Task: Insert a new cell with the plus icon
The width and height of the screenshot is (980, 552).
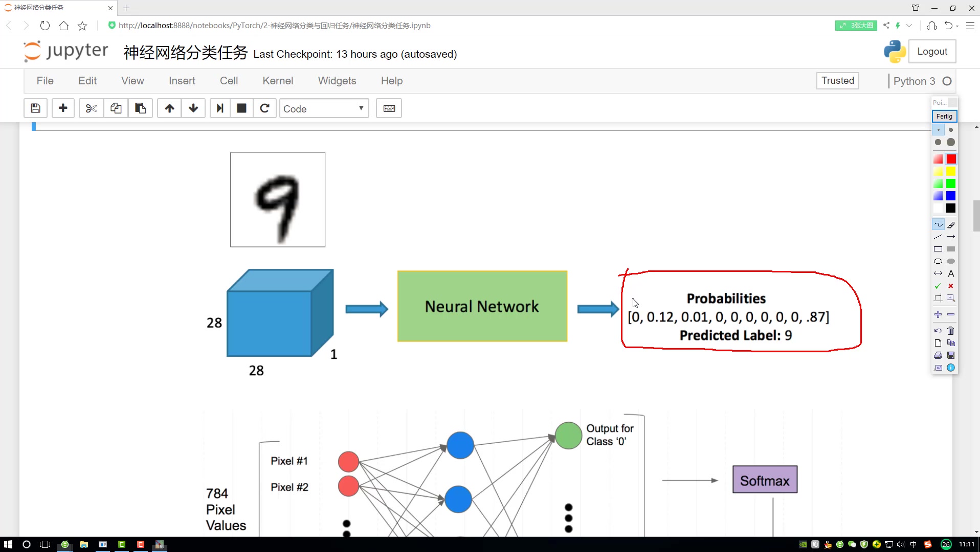Action: [63, 108]
